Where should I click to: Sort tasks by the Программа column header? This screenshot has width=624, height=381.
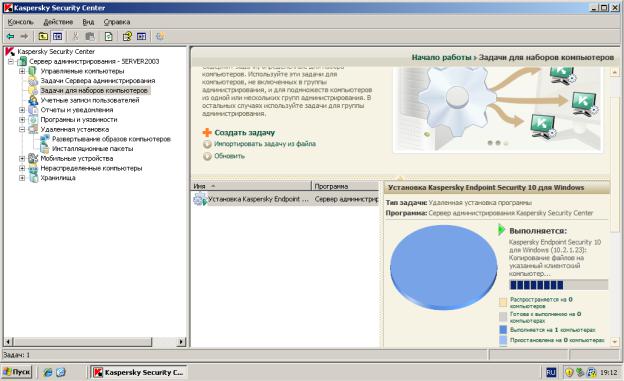(x=345, y=186)
